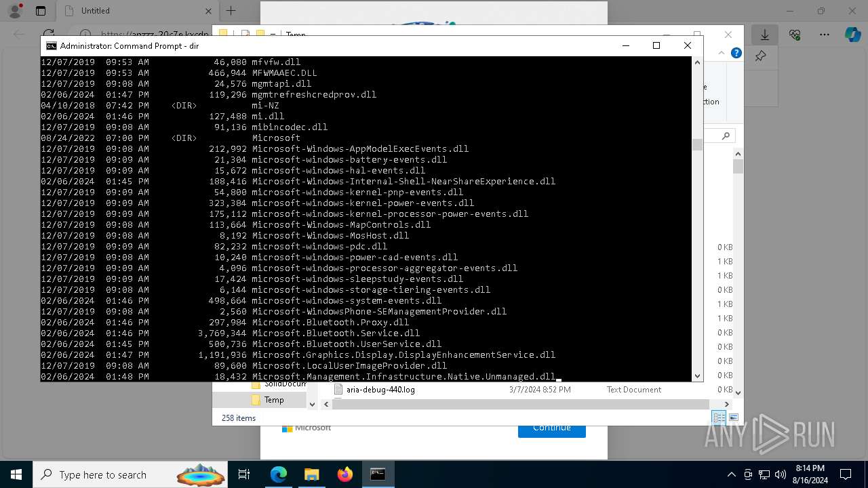Select the Temp folder in navigation pane

pyautogui.click(x=274, y=400)
